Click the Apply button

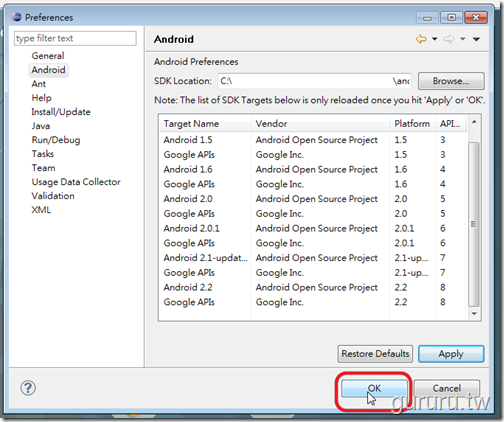point(451,354)
